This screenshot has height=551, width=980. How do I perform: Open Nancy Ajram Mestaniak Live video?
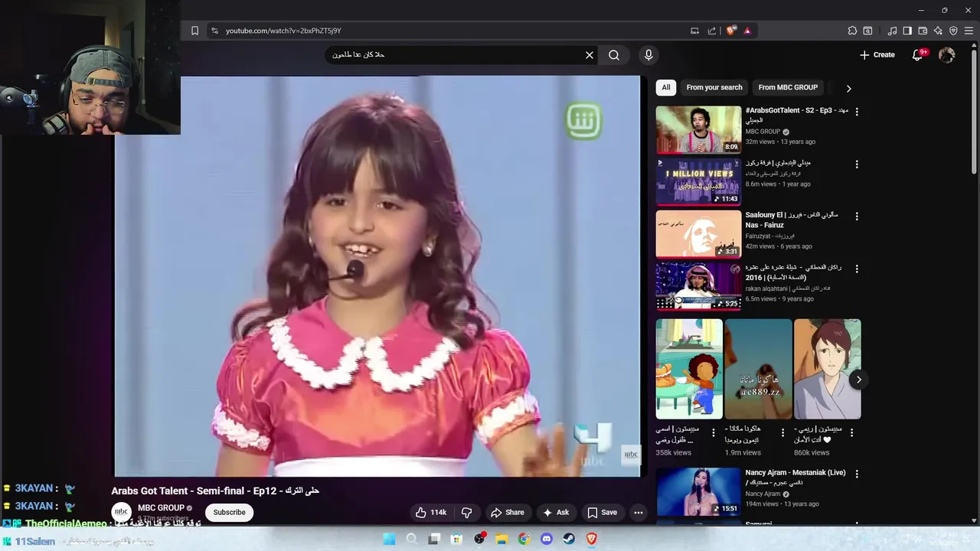click(x=698, y=492)
